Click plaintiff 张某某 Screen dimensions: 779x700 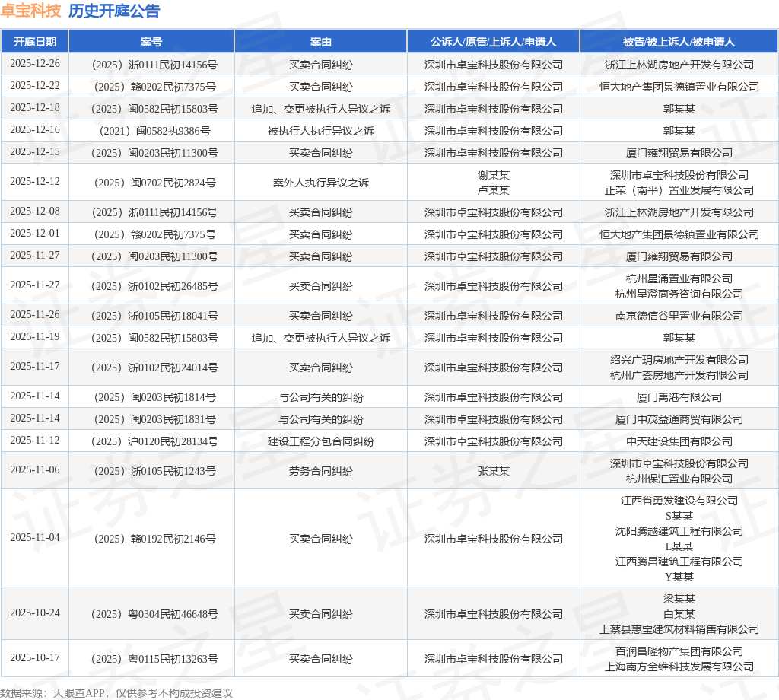click(x=493, y=471)
